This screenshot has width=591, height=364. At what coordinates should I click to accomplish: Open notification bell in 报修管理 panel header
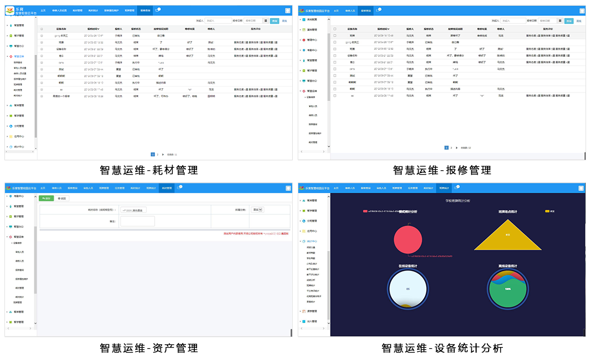point(378,10)
